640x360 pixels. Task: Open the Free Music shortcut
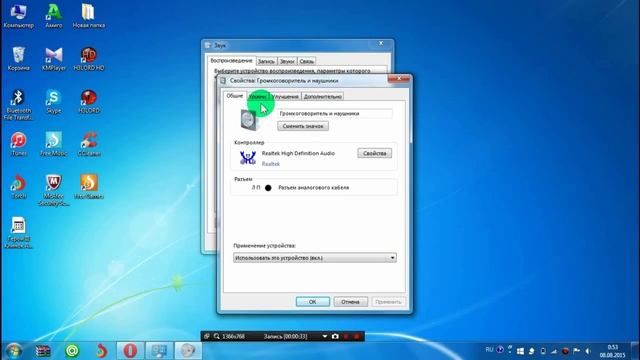(x=53, y=144)
